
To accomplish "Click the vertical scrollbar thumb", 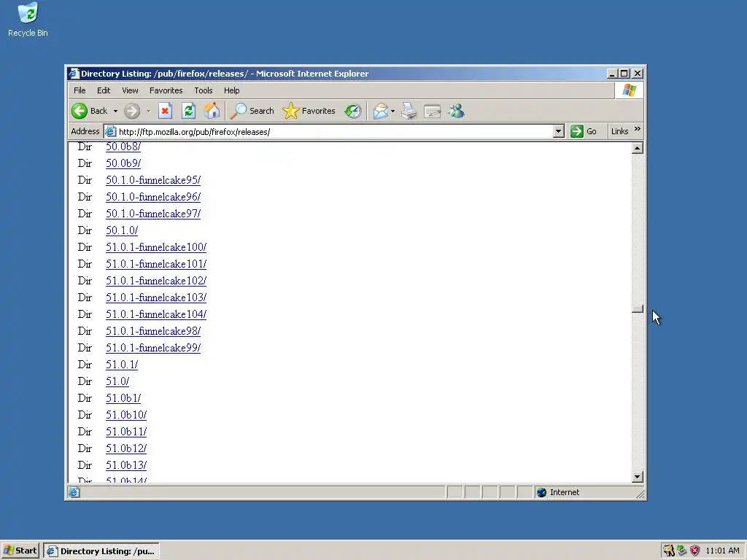I will click(638, 308).
